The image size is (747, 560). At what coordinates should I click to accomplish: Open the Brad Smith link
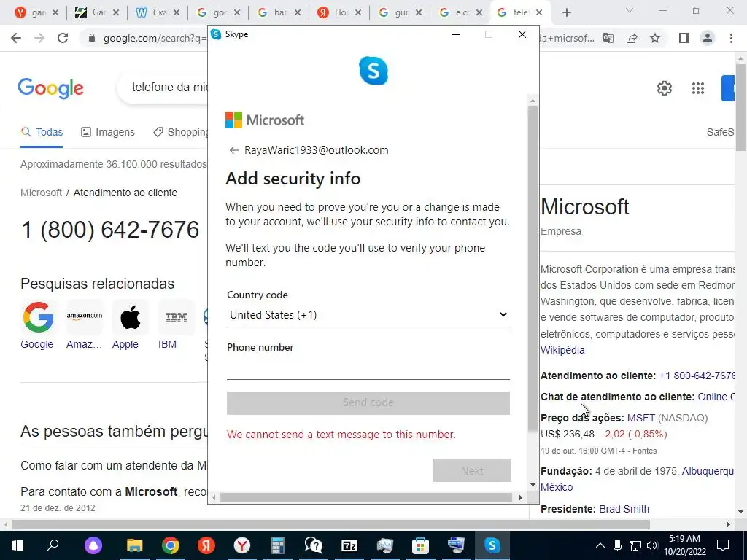[x=624, y=509]
